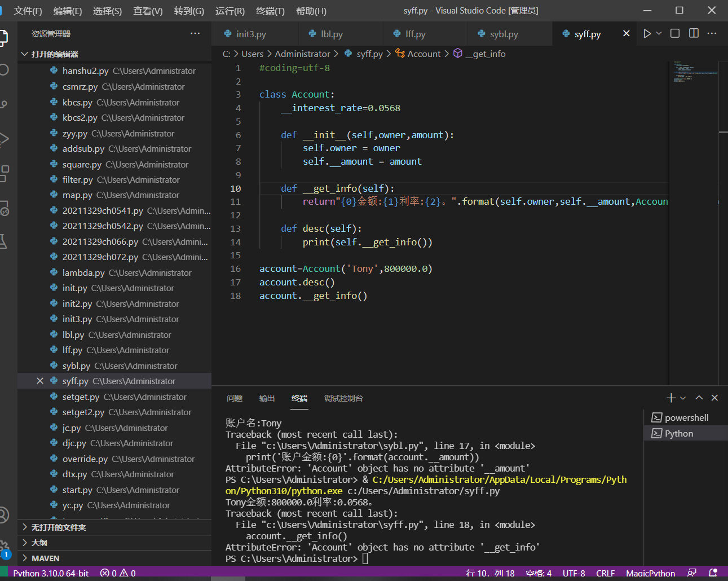Switch to the sybl.py editor tab
The height and width of the screenshot is (581, 728).
[504, 34]
